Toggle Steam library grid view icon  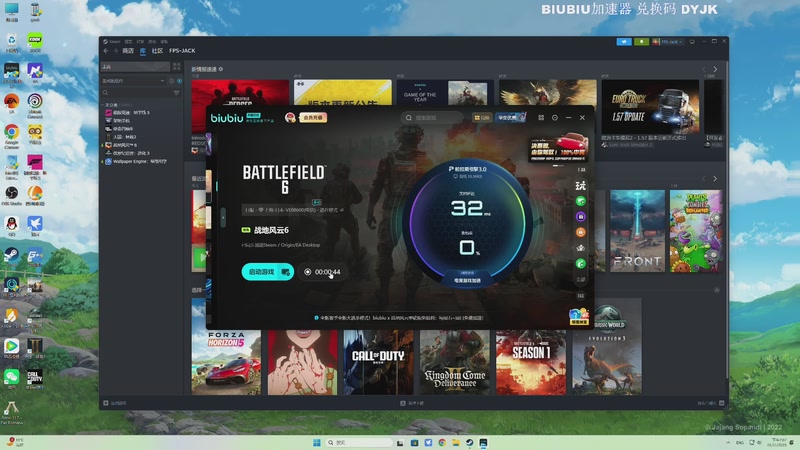(177, 67)
